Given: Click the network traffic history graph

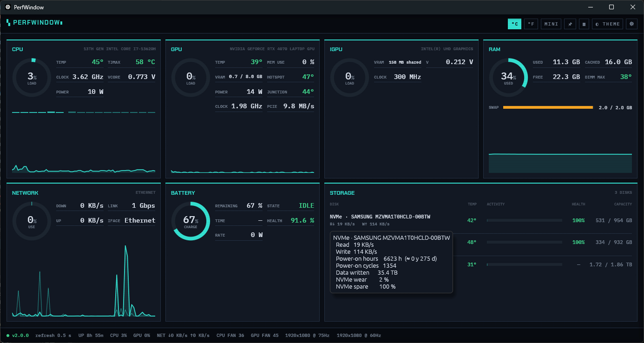Looking at the screenshot, I should pos(84,281).
